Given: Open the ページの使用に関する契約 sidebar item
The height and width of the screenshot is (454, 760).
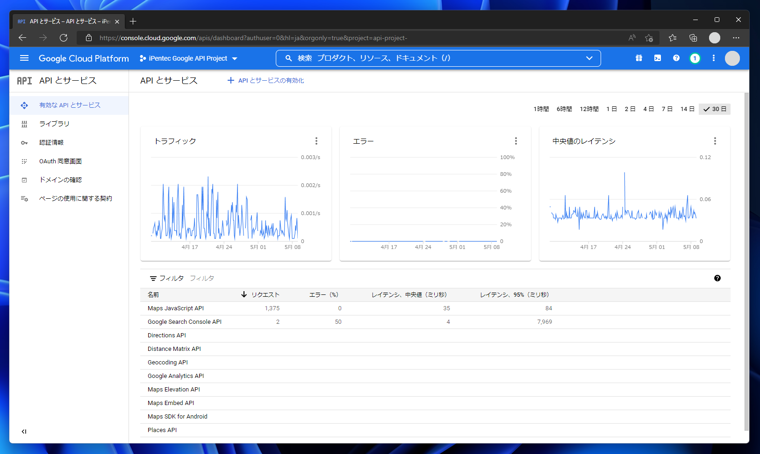Looking at the screenshot, I should (69, 199).
